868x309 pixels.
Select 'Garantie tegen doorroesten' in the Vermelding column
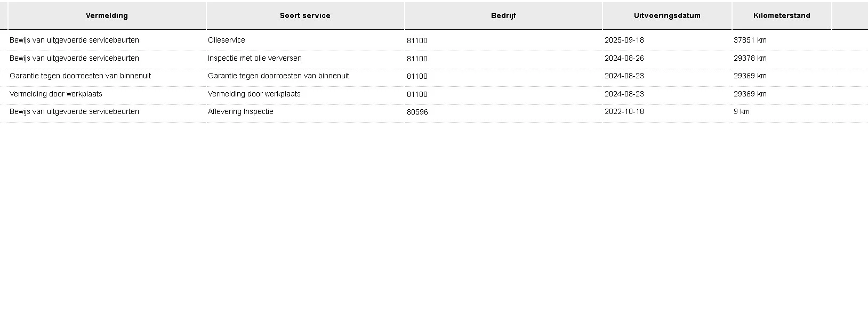(x=80, y=76)
